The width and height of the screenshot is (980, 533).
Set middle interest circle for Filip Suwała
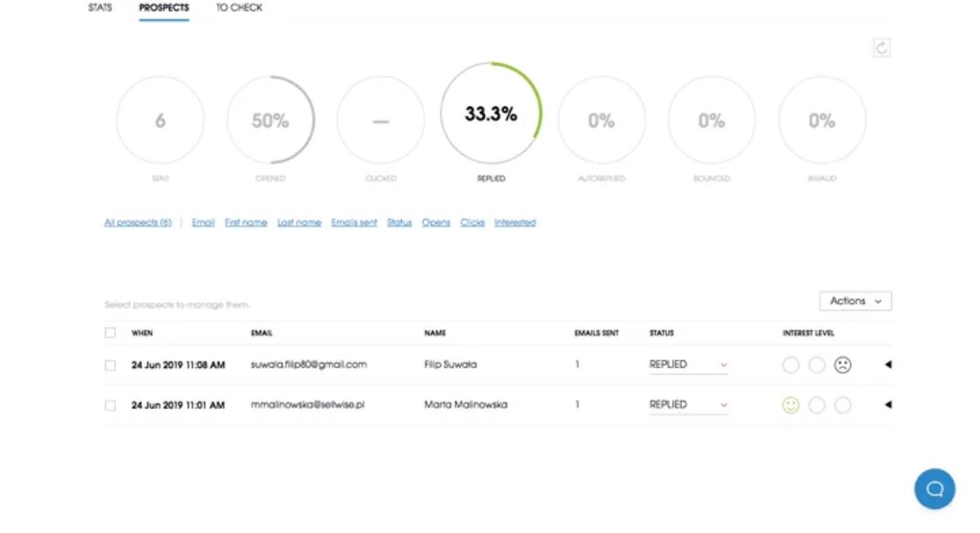(x=817, y=365)
